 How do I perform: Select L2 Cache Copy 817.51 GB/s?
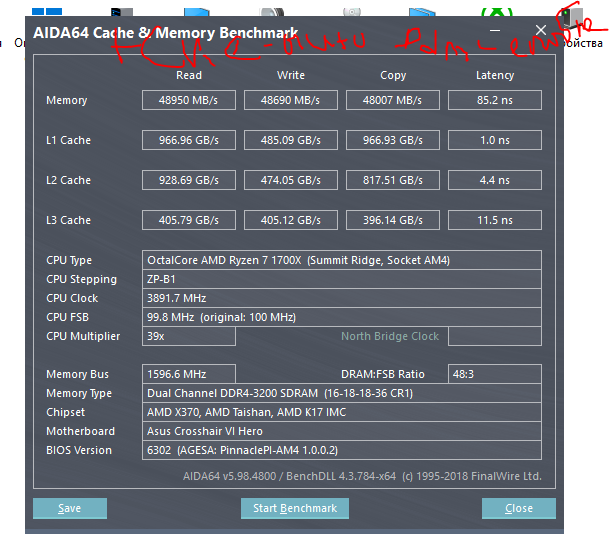click(393, 180)
